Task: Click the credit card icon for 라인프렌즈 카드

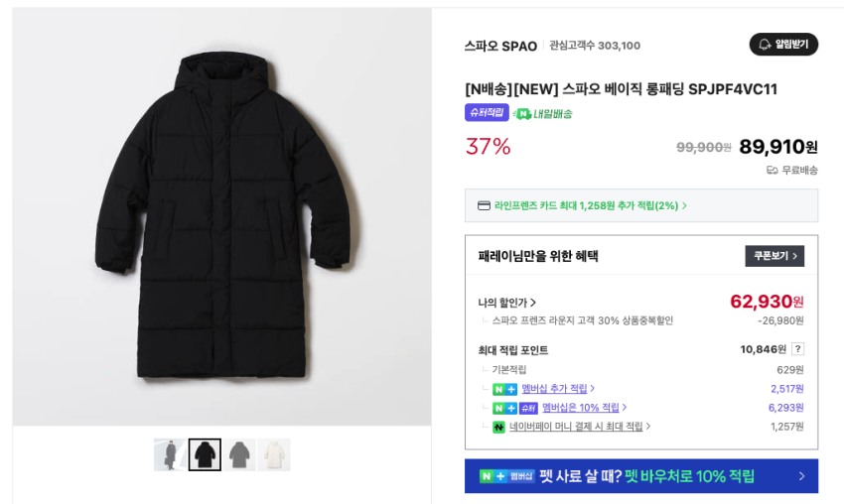Action: point(484,205)
